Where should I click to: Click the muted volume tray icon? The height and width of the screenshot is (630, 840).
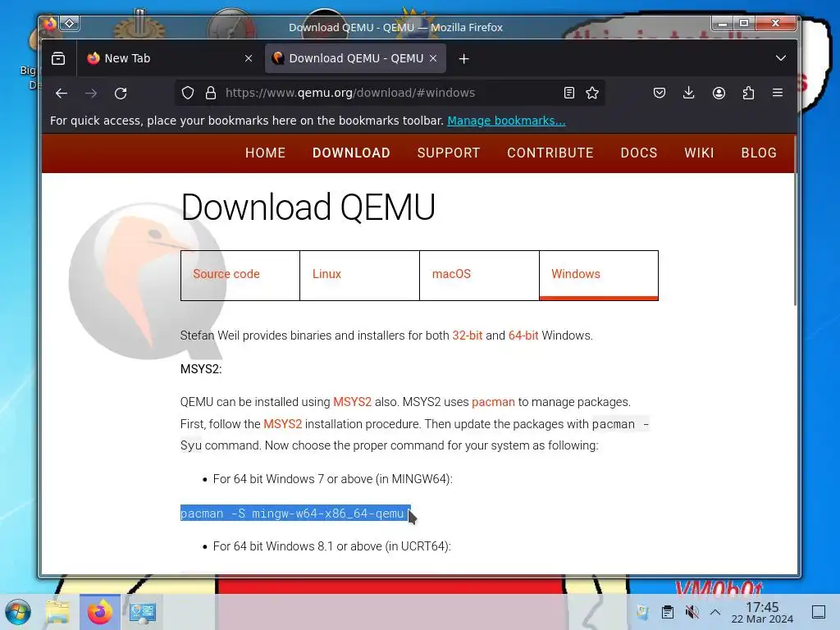(x=692, y=612)
